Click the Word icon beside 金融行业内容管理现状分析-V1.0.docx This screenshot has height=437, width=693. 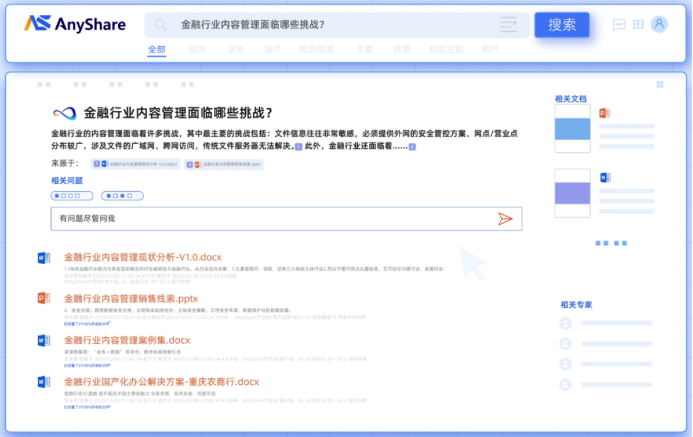44,258
